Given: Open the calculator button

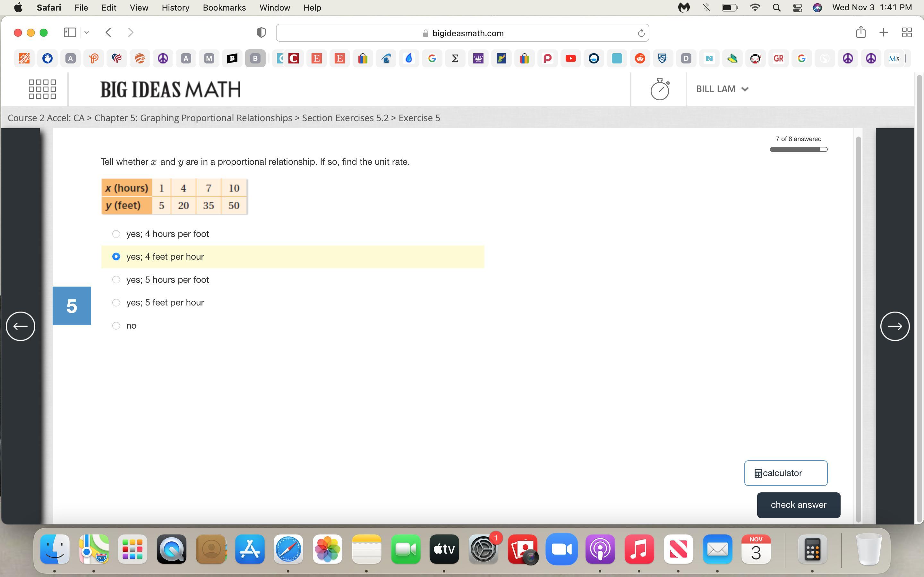Looking at the screenshot, I should pos(785,473).
